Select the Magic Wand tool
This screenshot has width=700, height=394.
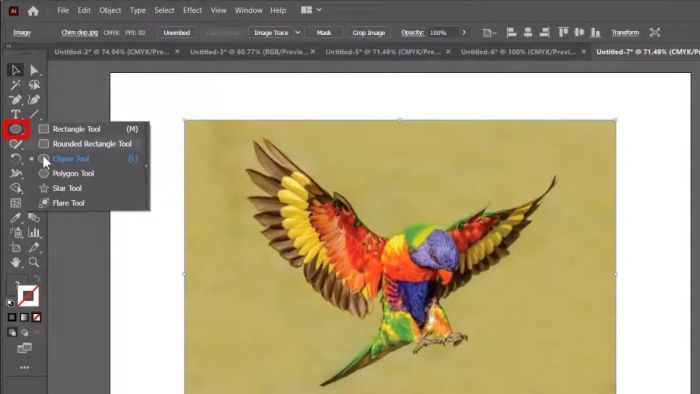pyautogui.click(x=15, y=85)
